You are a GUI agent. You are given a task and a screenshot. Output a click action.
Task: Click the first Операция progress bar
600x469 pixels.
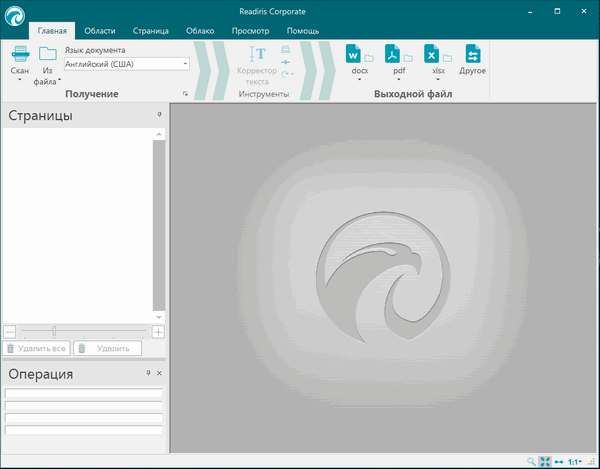point(83,393)
